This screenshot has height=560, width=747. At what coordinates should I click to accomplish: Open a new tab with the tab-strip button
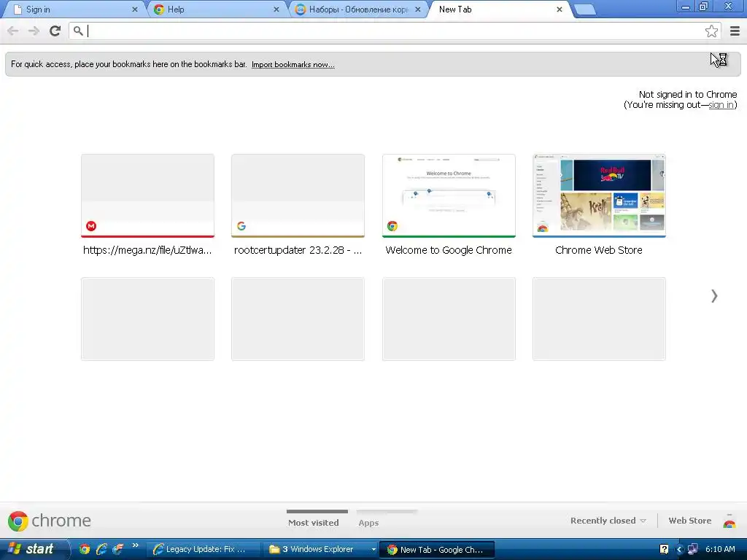[x=584, y=10]
